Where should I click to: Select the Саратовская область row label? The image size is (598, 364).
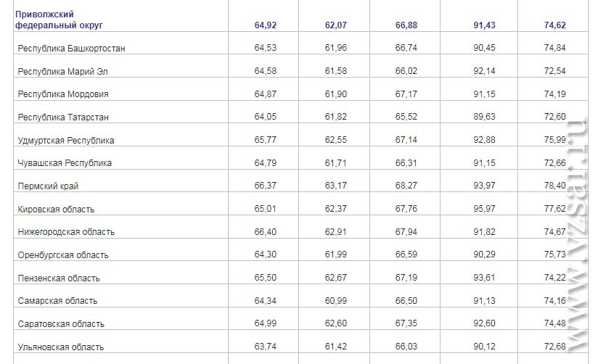click(61, 324)
